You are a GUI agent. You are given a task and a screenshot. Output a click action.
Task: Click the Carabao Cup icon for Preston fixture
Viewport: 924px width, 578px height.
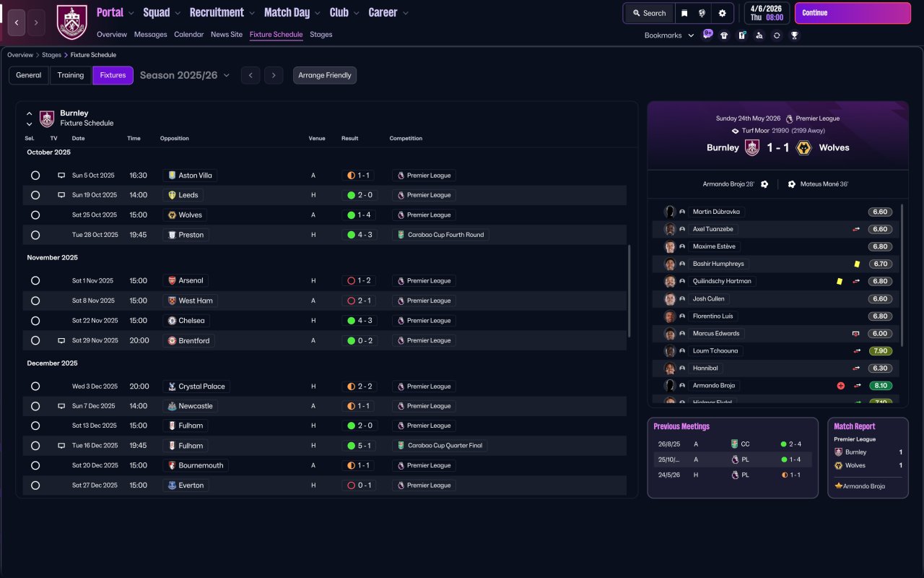tap(401, 235)
